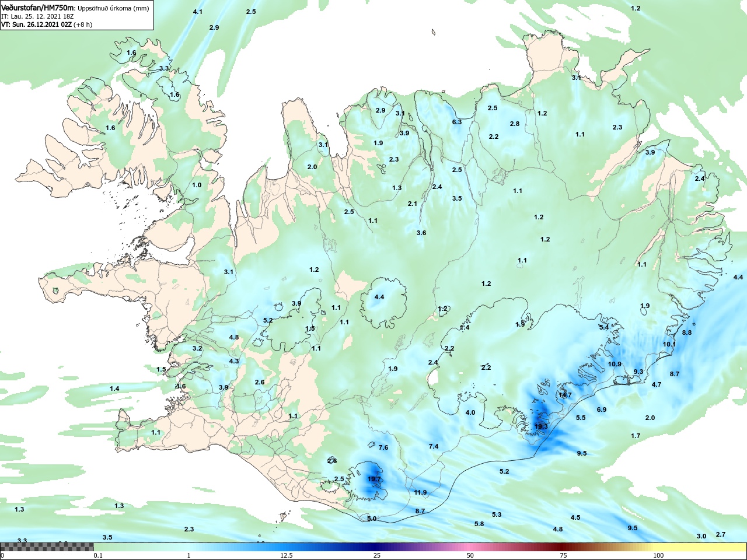Image resolution: width=747 pixels, height=560 pixels.
Task: Click the 9.3 precipitation label
Action: point(638,372)
